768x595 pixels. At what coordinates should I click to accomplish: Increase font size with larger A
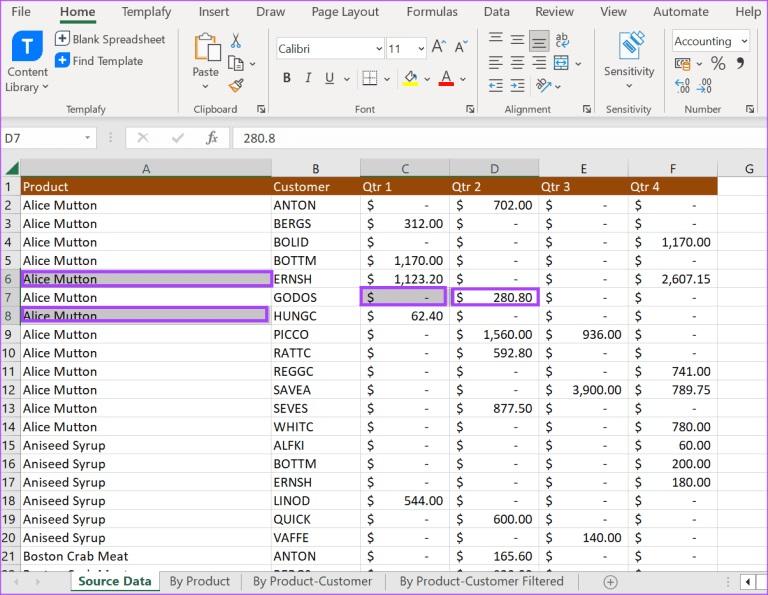438,47
